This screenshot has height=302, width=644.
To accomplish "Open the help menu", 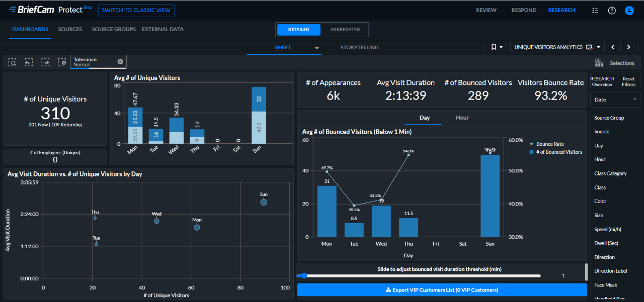I will tap(612, 11).
